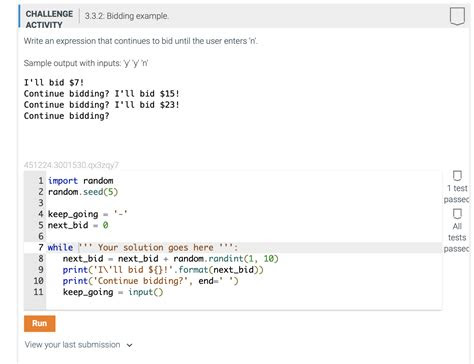This screenshot has width=474, height=364.
Task: Click the orange Run button
Action: tap(39, 323)
